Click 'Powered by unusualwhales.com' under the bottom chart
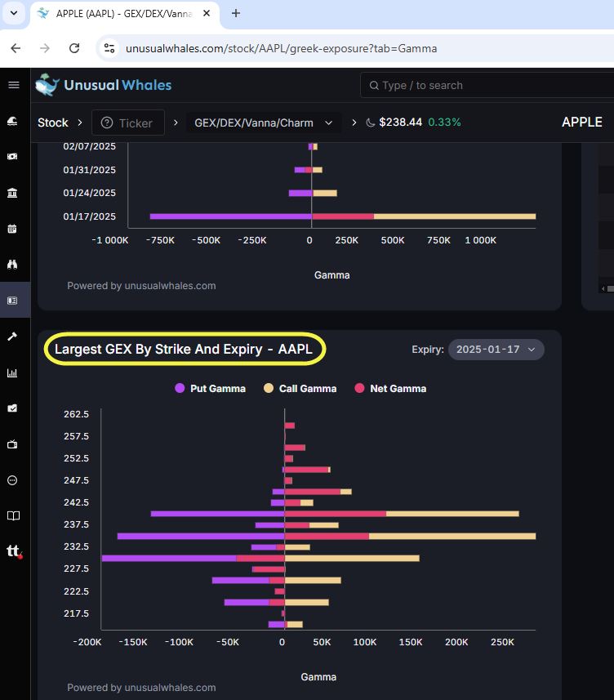Image resolution: width=614 pixels, height=700 pixels. [141, 688]
